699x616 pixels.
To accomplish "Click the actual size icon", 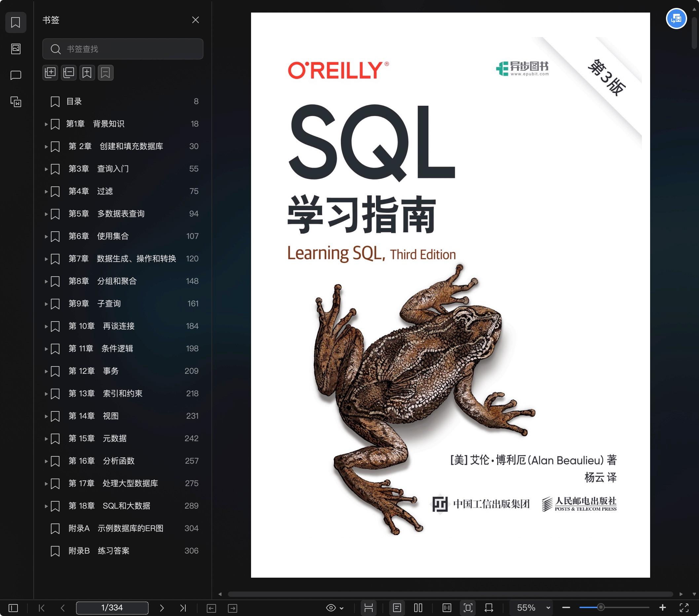I will (x=447, y=608).
